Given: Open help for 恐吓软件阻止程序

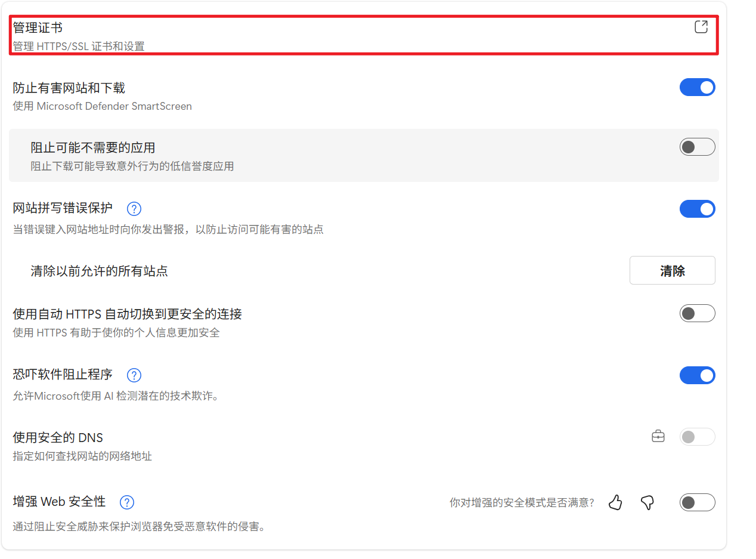Looking at the screenshot, I should 134,375.
